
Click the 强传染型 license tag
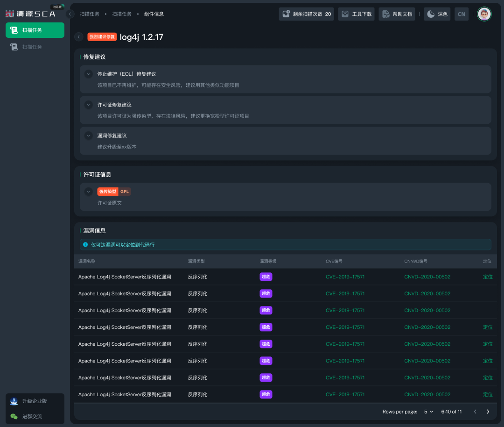point(108,192)
